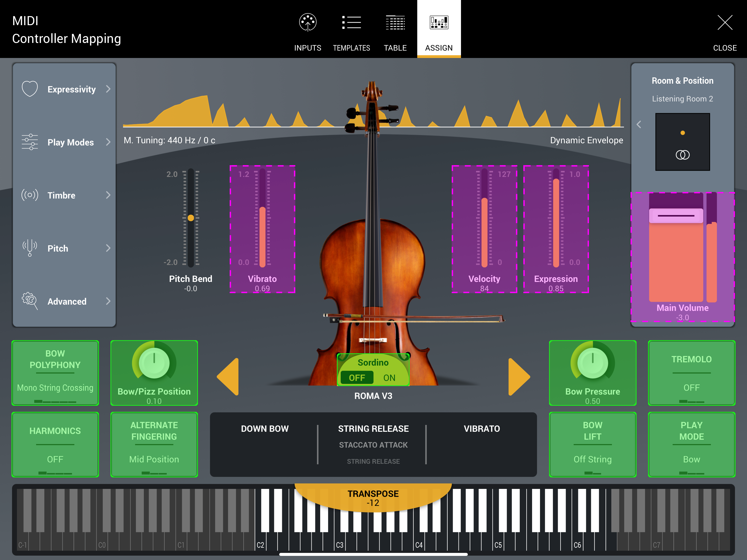This screenshot has height=560, width=747.
Task: Set Sordino to ON
Action: point(389,378)
